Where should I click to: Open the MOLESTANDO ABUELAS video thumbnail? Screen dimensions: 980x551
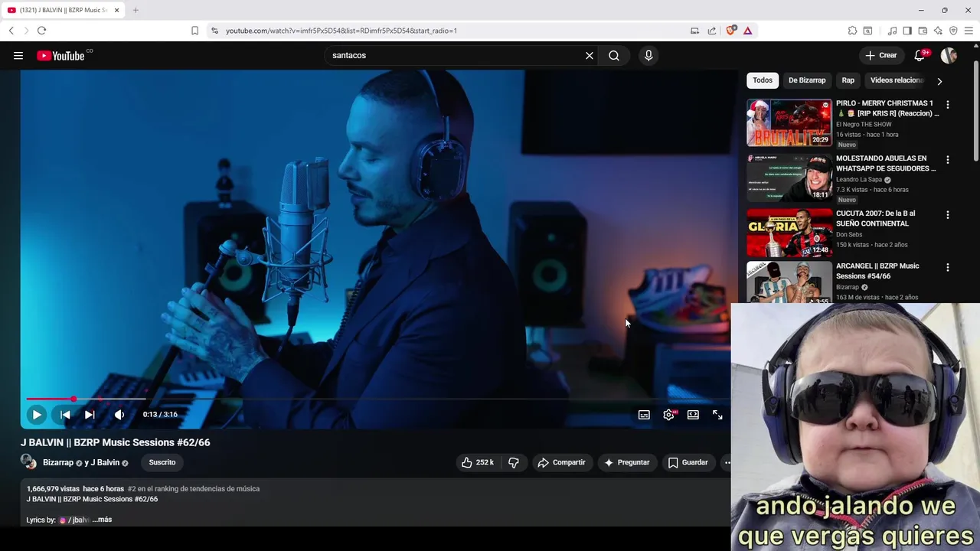coord(789,178)
